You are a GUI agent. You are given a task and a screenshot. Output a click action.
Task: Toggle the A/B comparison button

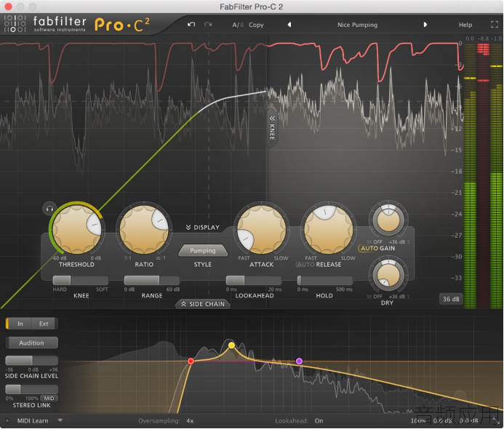tap(238, 25)
